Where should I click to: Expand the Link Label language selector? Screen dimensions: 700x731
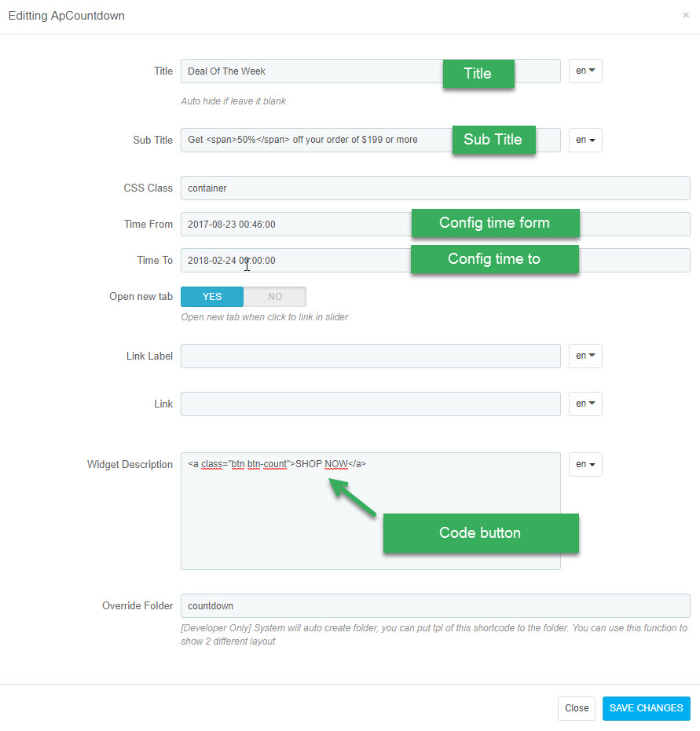click(585, 356)
